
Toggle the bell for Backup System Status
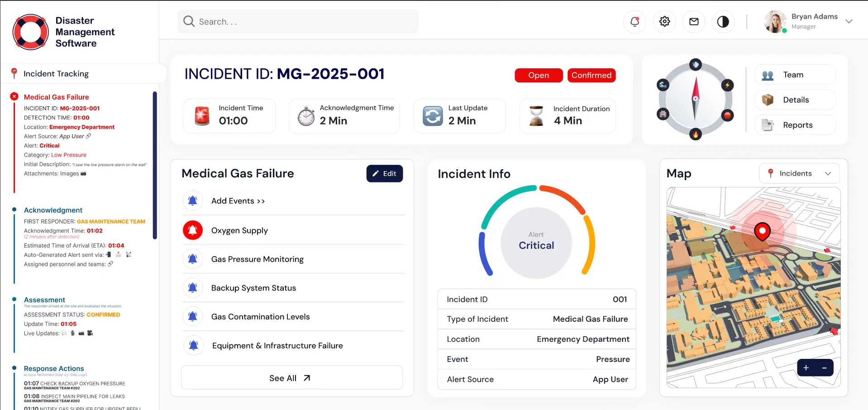pos(193,288)
